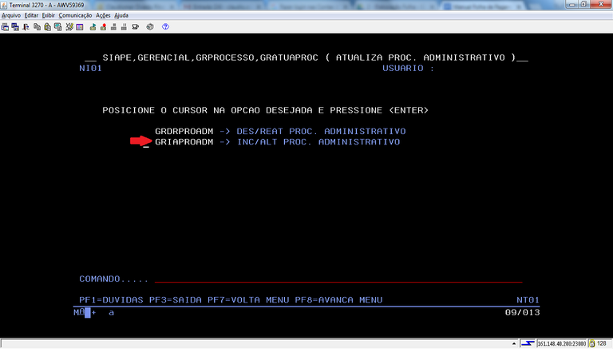Open the Ajuda menu
The image size is (613, 364).
[x=121, y=16]
